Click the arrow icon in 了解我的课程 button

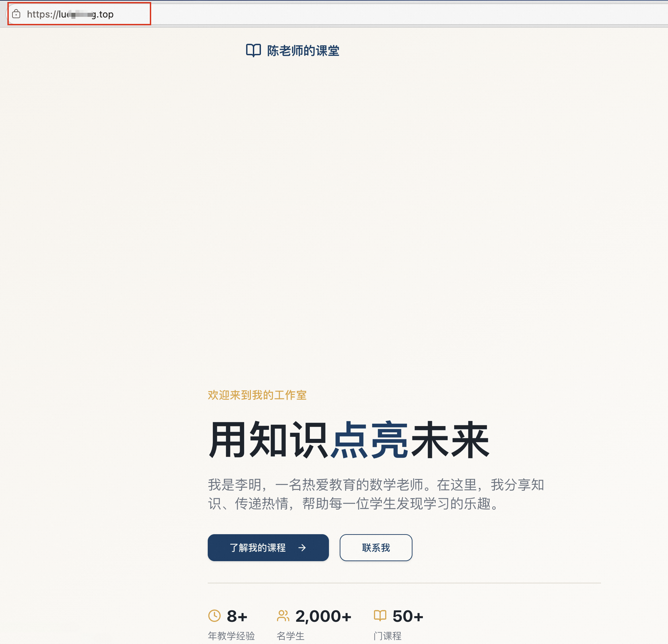[x=302, y=548]
